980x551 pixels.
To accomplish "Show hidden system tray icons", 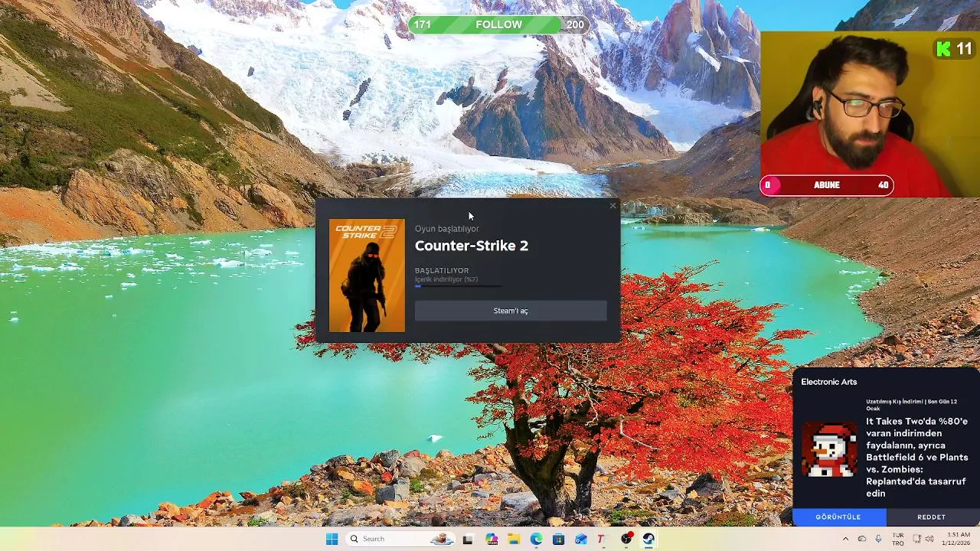I will click(845, 539).
